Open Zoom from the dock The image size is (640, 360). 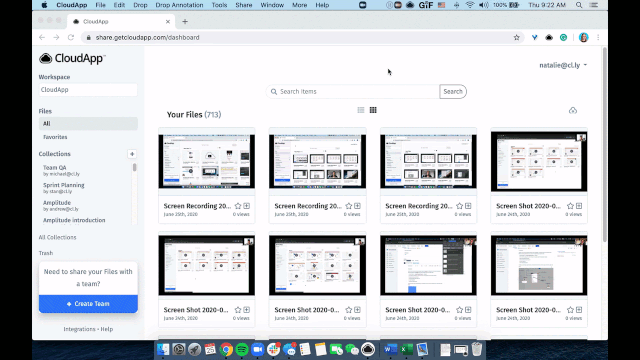point(258,349)
